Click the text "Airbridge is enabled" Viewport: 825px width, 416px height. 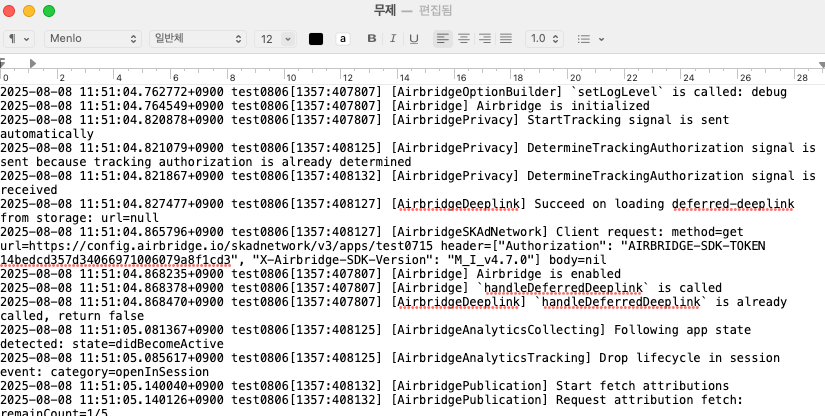tap(548, 274)
